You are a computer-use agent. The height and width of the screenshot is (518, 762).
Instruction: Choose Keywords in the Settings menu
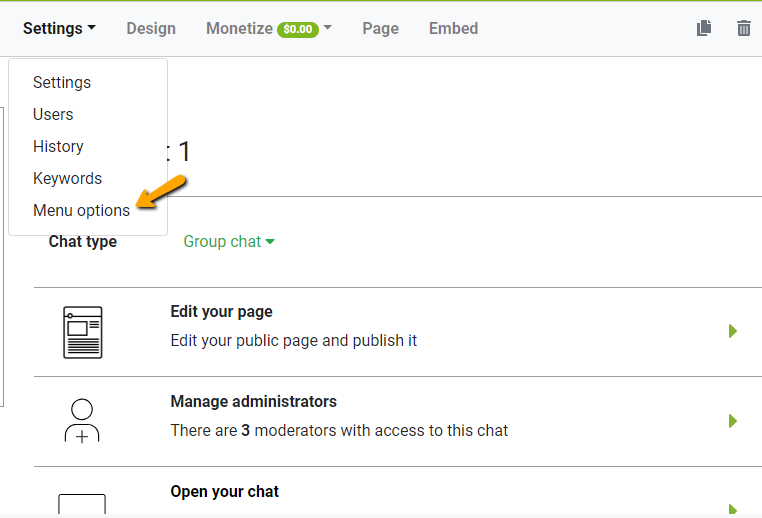pos(67,178)
